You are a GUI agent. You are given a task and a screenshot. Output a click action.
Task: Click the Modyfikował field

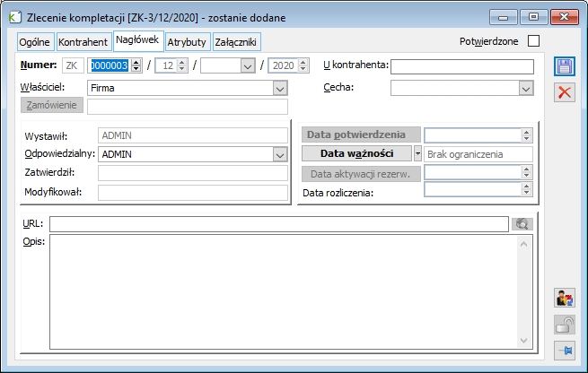click(x=193, y=193)
